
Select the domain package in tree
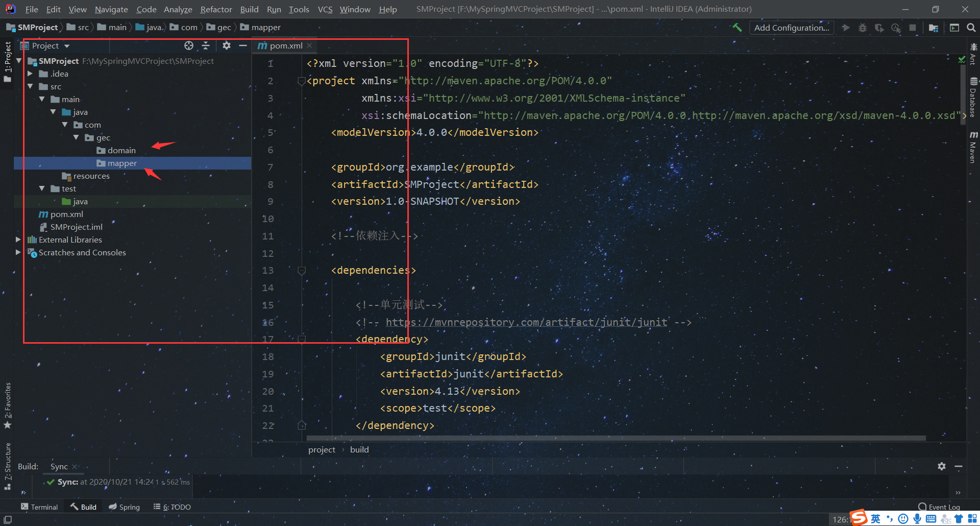pos(121,150)
